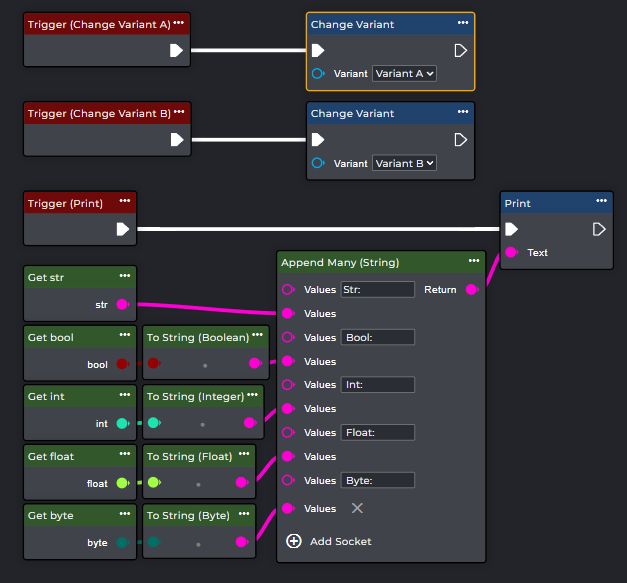Screen dimensions: 627x583
Task: Open options menu on Trigger (Change Variant A)
Action: [178, 22]
